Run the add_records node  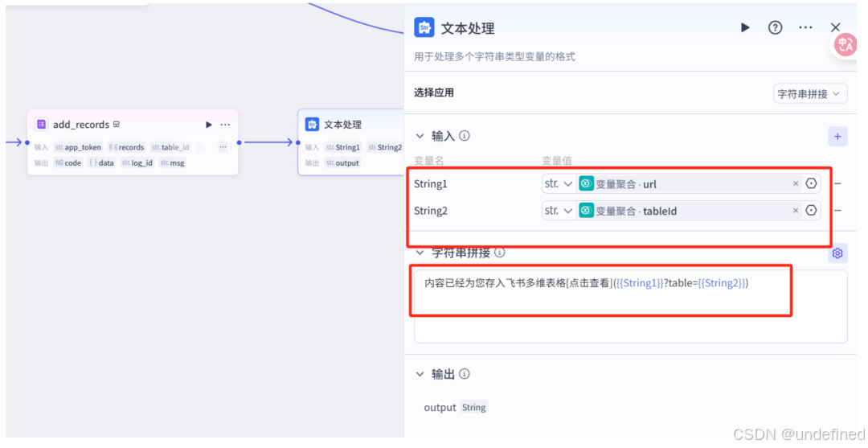point(209,125)
